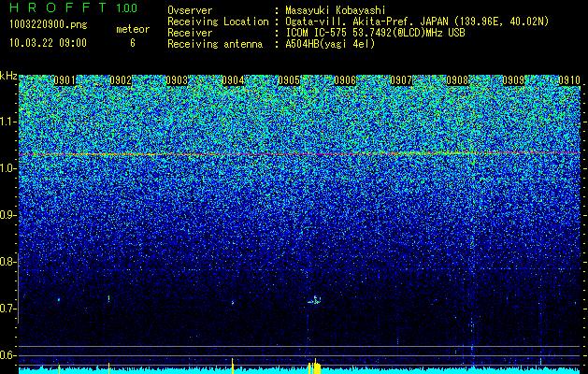Click time marker 0902
The width and height of the screenshot is (588, 374).
pyautogui.click(x=121, y=80)
